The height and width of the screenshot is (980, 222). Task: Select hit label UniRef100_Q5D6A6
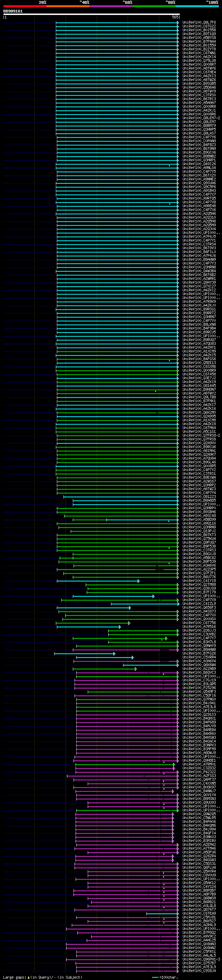point(199,88)
